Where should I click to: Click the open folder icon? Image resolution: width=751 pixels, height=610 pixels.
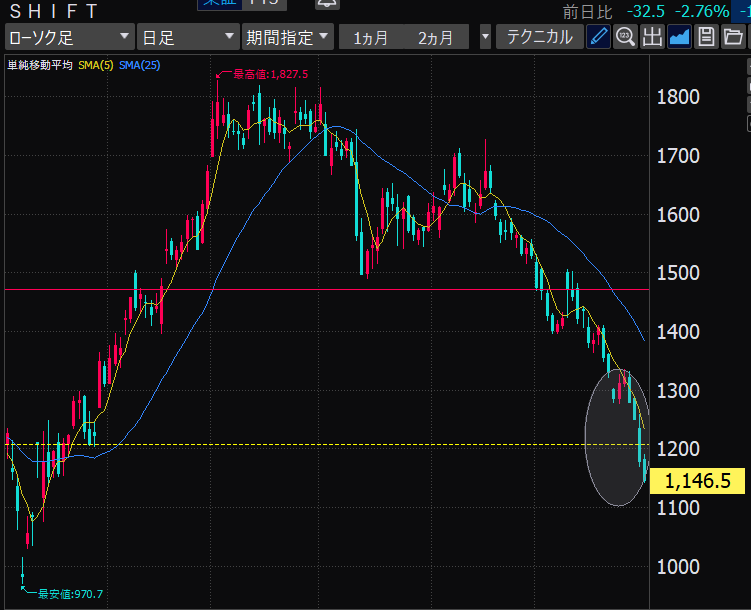pyautogui.click(x=732, y=38)
